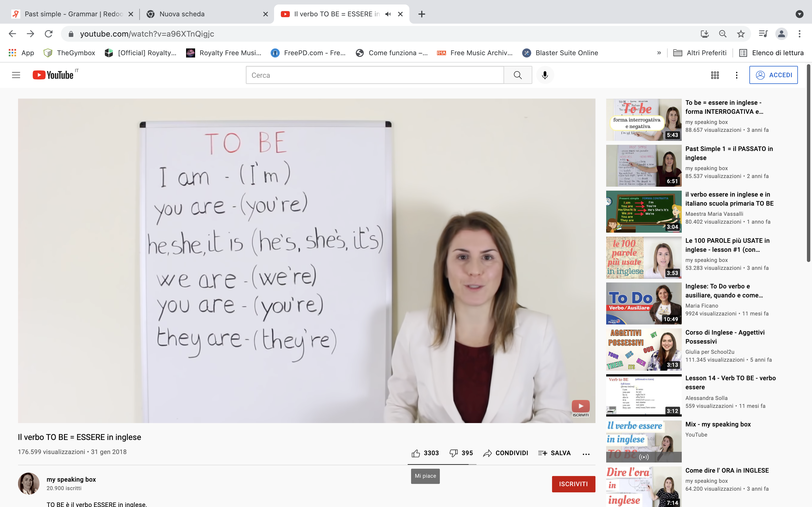
Task: Open the YouTube hamburger guide menu
Action: click(x=16, y=75)
